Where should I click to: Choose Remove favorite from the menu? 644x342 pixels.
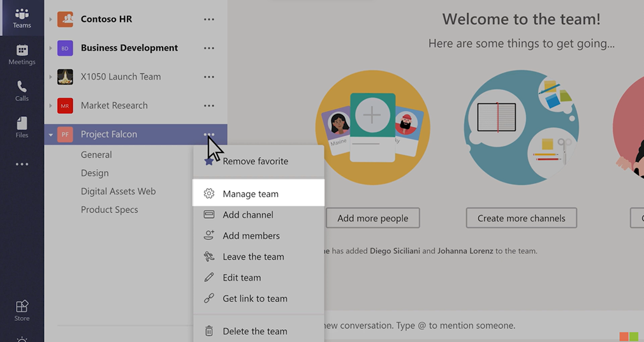(x=258, y=161)
